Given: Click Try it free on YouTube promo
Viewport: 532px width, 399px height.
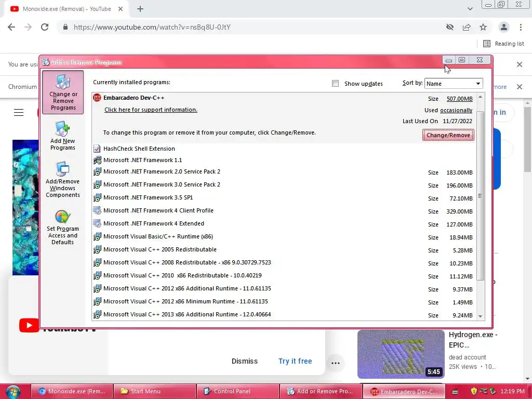Looking at the screenshot, I should pyautogui.click(x=295, y=361).
